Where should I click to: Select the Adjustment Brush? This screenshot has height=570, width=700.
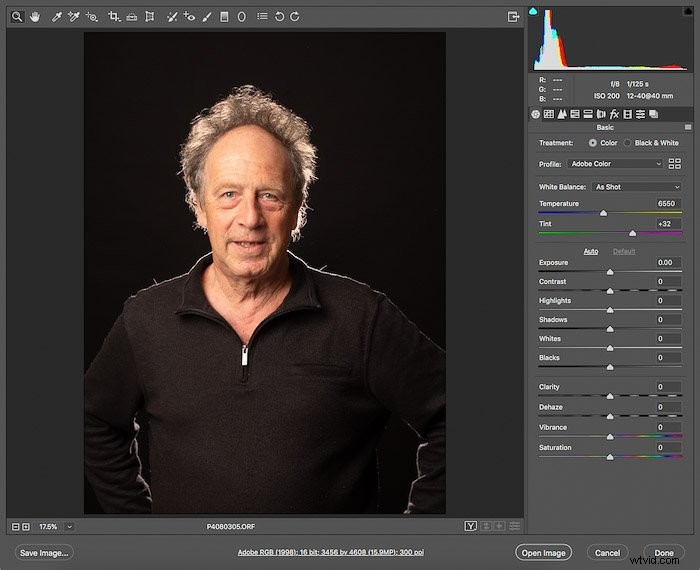pyautogui.click(x=207, y=17)
